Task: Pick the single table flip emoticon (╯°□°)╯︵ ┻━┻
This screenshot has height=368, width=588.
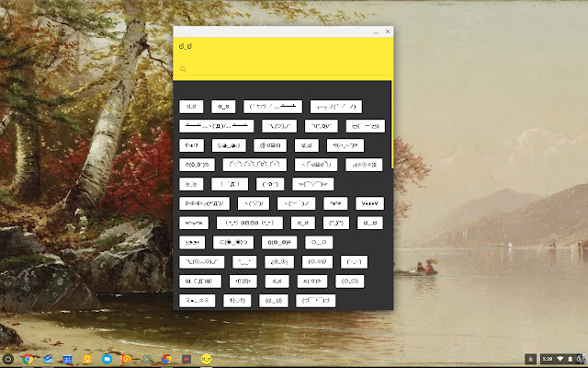Action: [x=273, y=107]
